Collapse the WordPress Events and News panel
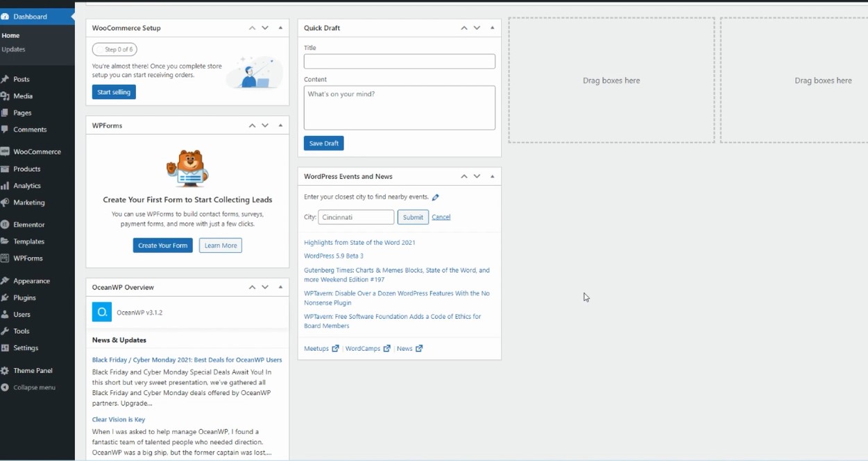This screenshot has height=461, width=868. click(x=493, y=176)
